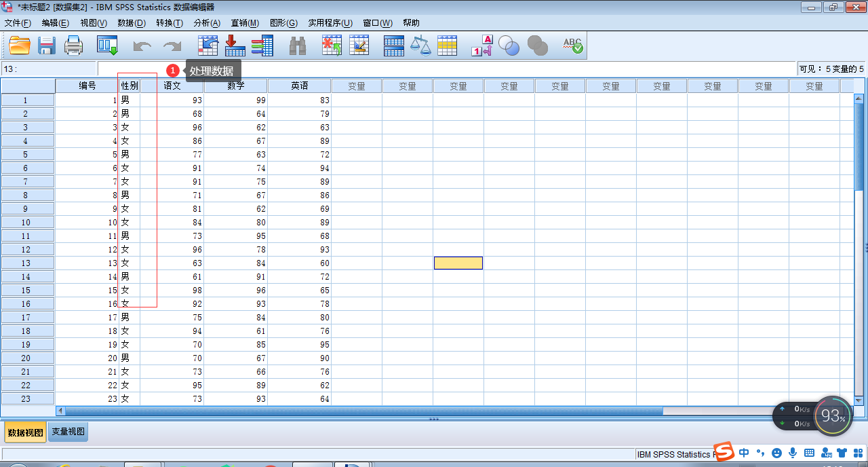This screenshot has width=868, height=467.
Task: Toggle the Value labels icon
Action: [481, 45]
